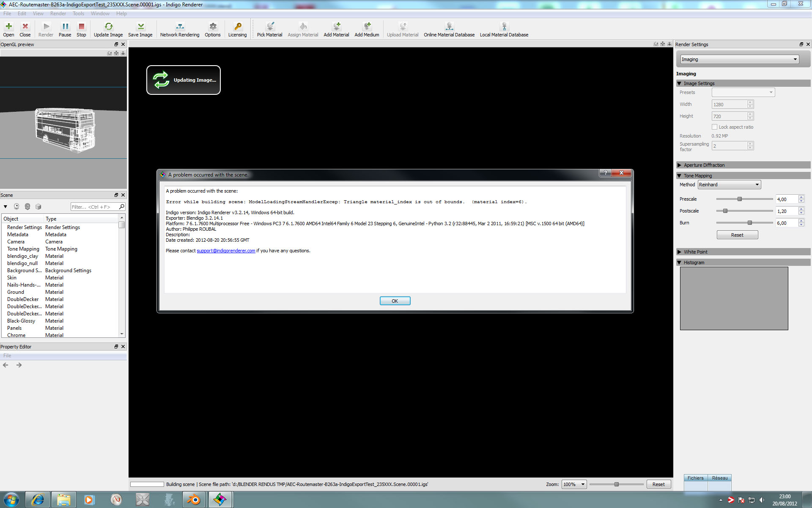Expand the Aperture Diffraction section
Screen dimensions: 812x508
(679, 165)
